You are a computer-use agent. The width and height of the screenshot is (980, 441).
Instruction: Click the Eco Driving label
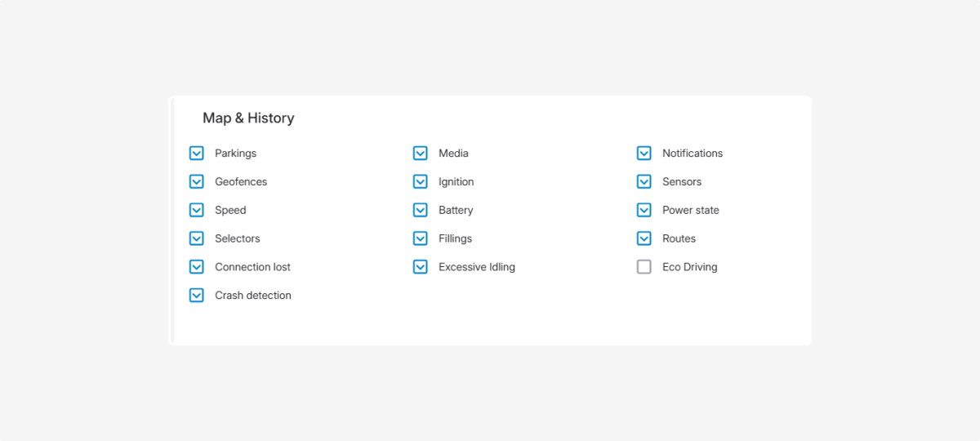pyautogui.click(x=689, y=267)
